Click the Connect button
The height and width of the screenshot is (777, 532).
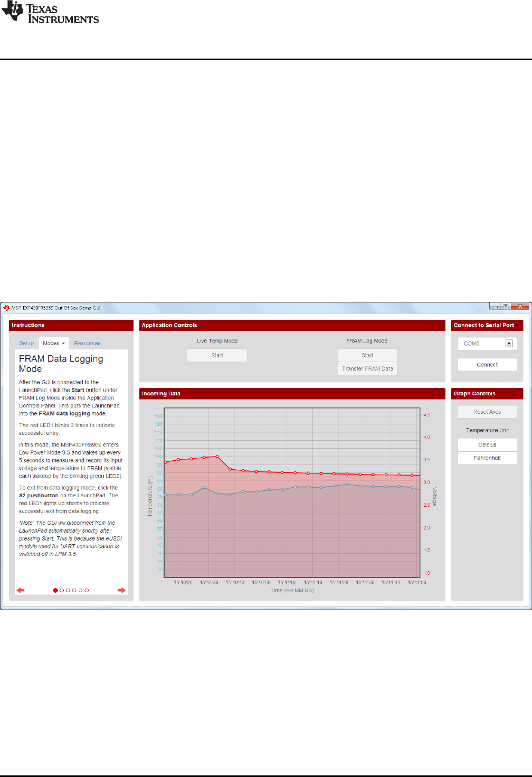click(x=487, y=365)
